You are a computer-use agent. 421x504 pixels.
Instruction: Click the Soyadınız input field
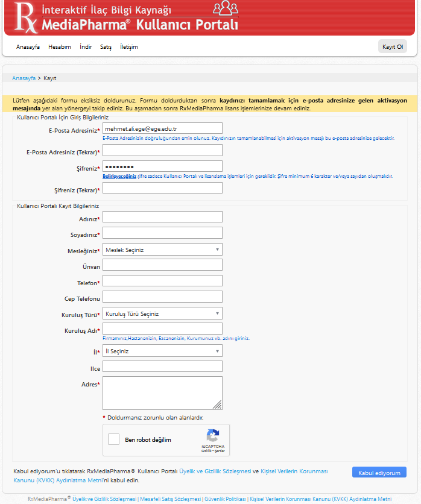click(162, 233)
